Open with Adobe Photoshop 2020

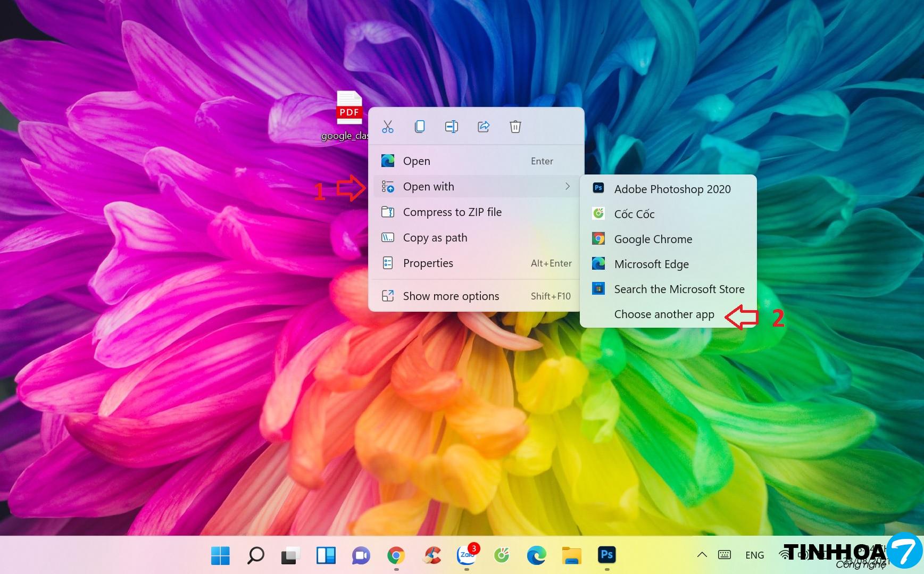click(x=672, y=189)
